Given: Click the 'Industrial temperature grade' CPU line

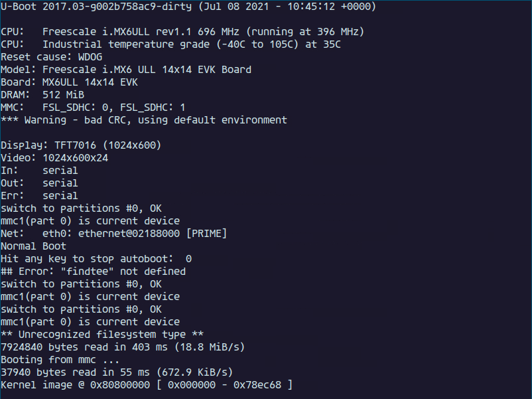Looking at the screenshot, I should point(170,44).
